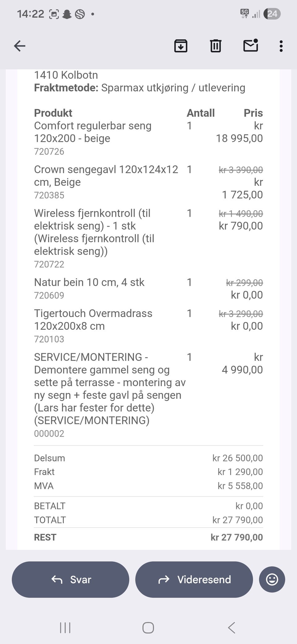Mark the email as unread
This screenshot has height=644, width=297.
pyautogui.click(x=251, y=46)
